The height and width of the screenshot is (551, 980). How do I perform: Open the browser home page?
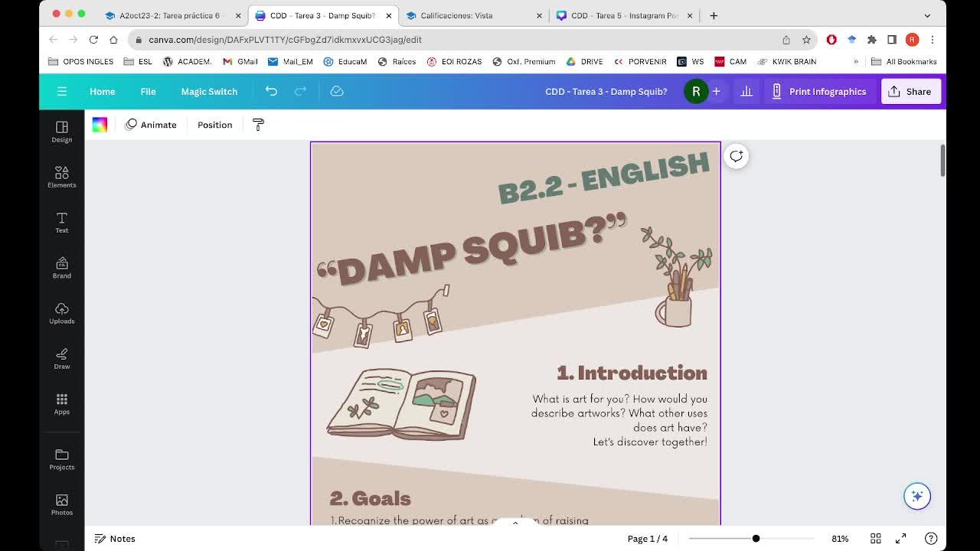[x=113, y=40]
